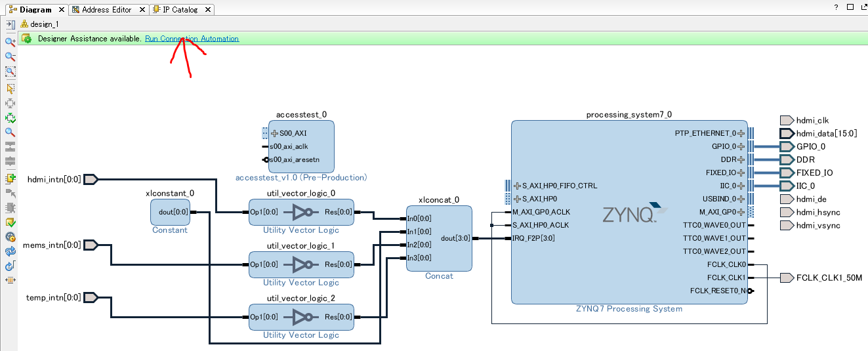This screenshot has height=351, width=868.
Task: Select the xlconstant_0 Constant block
Action: click(169, 212)
